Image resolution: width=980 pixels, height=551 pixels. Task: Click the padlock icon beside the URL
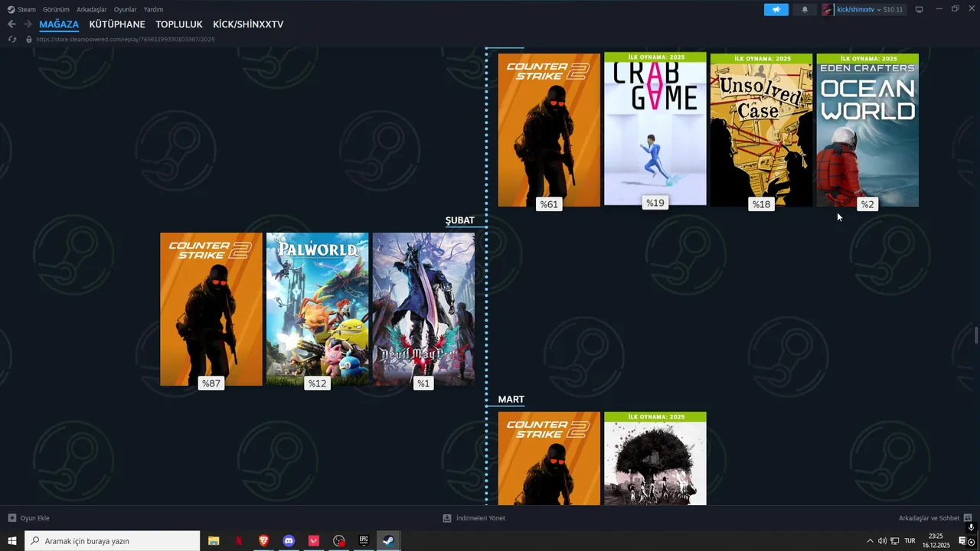point(29,39)
